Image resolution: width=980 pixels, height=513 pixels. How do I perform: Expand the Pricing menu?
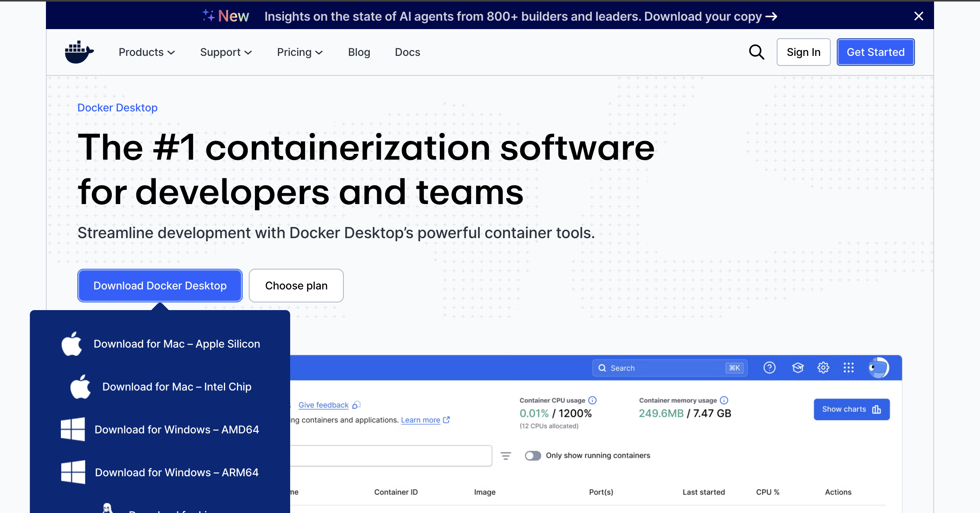tap(300, 52)
